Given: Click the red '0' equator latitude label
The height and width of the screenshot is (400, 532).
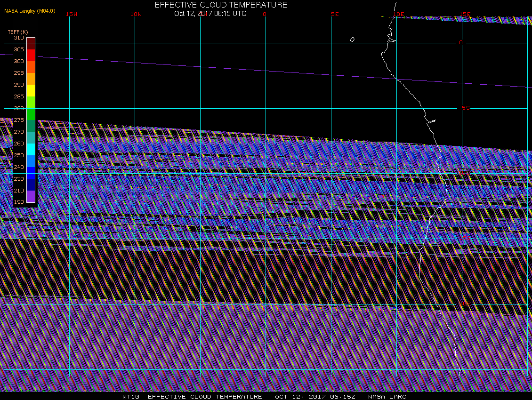Looking at the screenshot, I should (461, 42).
